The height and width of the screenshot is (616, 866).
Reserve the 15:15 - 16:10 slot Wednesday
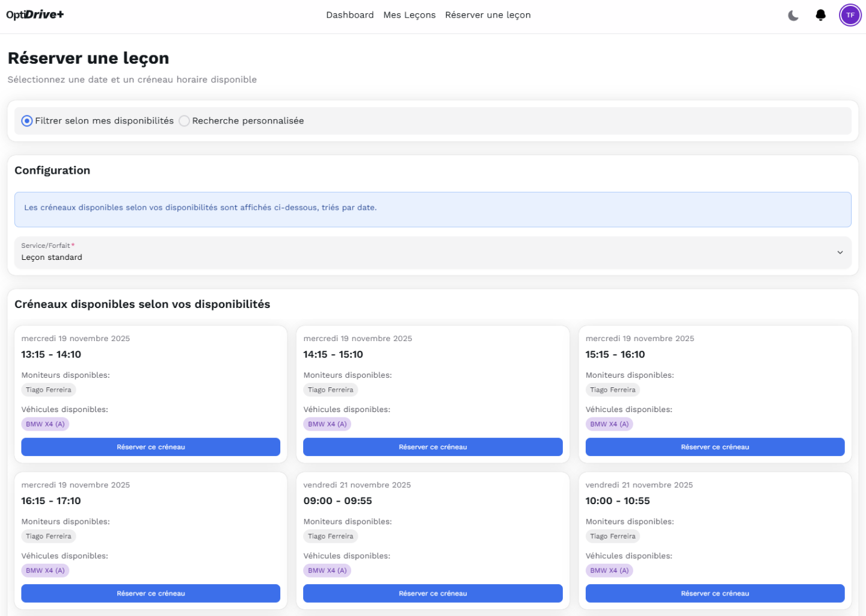714,447
